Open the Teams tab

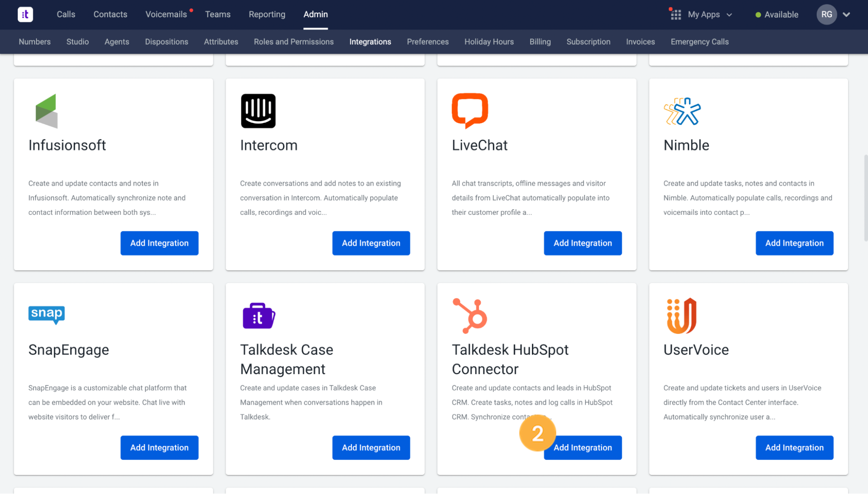(218, 14)
